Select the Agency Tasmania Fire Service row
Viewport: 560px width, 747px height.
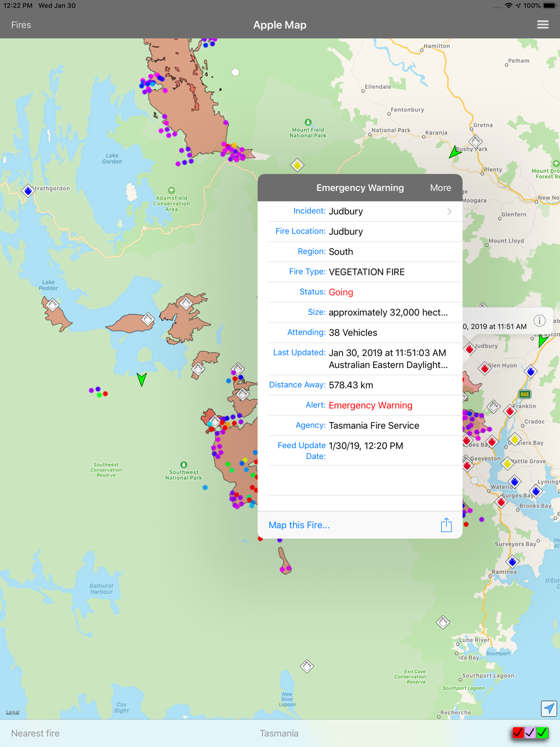click(360, 426)
